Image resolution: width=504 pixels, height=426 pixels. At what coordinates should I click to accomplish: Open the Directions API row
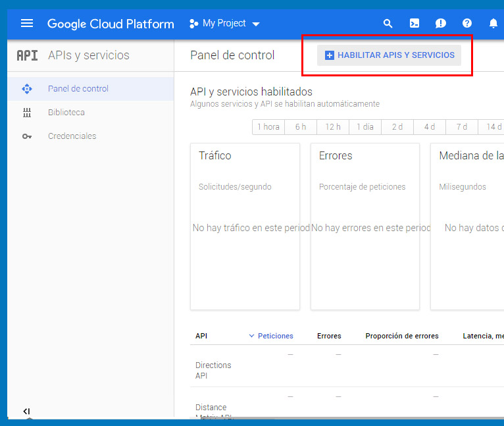[x=347, y=366]
